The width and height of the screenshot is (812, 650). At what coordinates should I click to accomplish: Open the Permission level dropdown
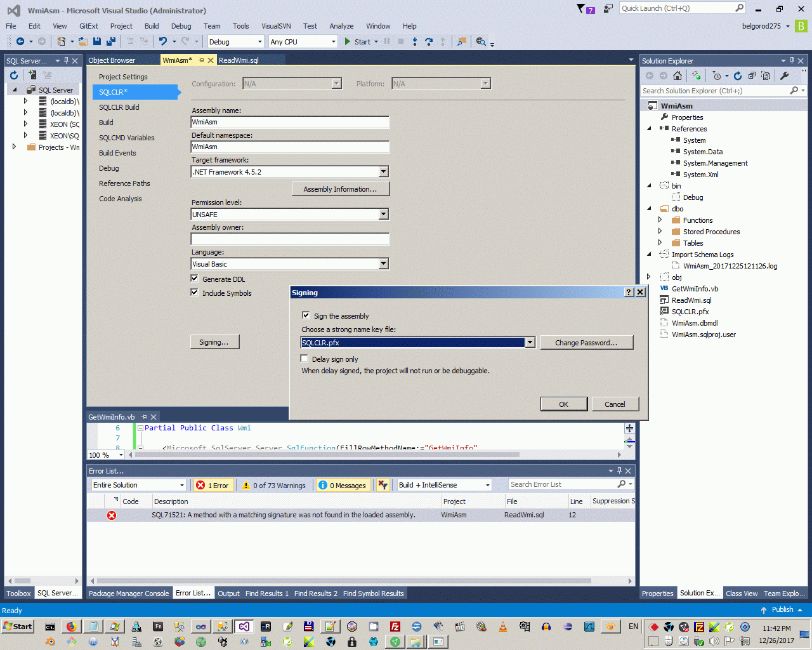pyautogui.click(x=383, y=215)
